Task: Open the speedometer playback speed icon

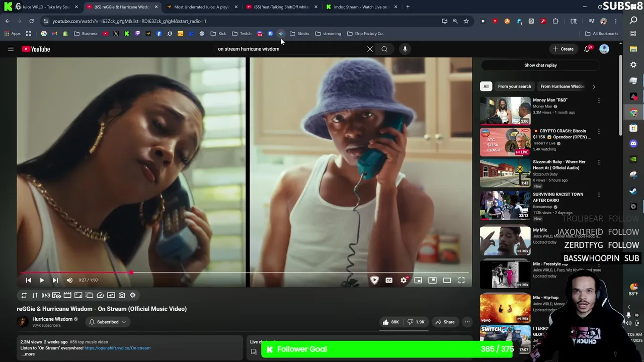Action: [x=100, y=295]
